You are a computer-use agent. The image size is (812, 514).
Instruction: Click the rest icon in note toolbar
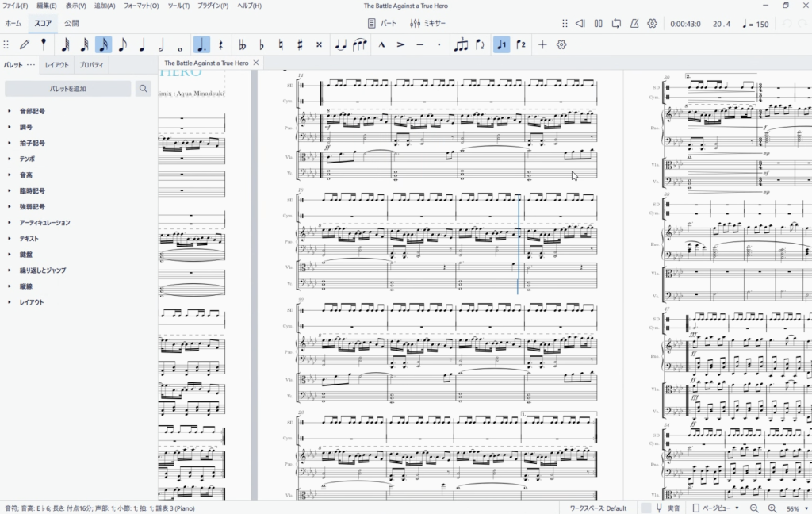pos(220,44)
